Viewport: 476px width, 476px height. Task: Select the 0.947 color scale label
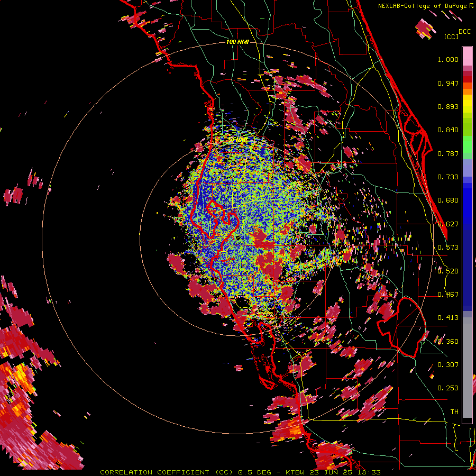(x=448, y=83)
